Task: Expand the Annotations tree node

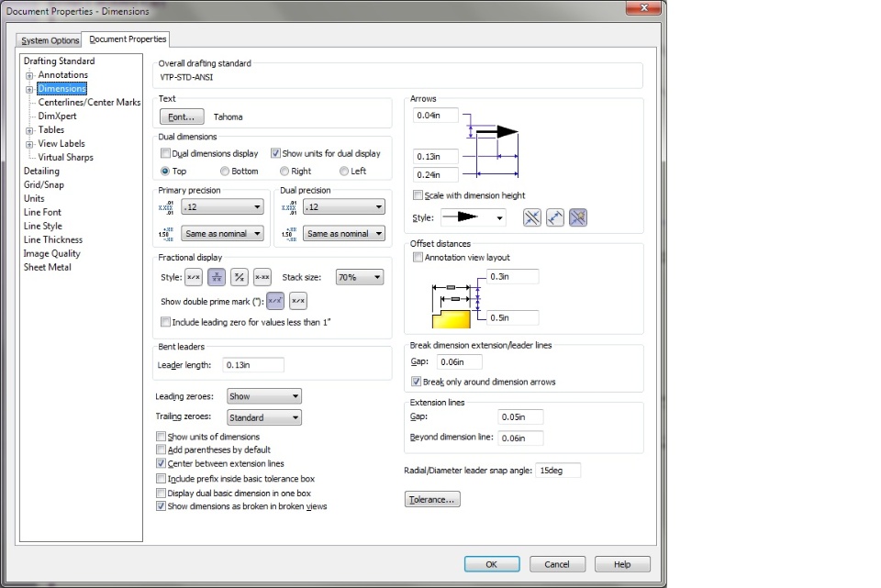Action: pos(29,75)
